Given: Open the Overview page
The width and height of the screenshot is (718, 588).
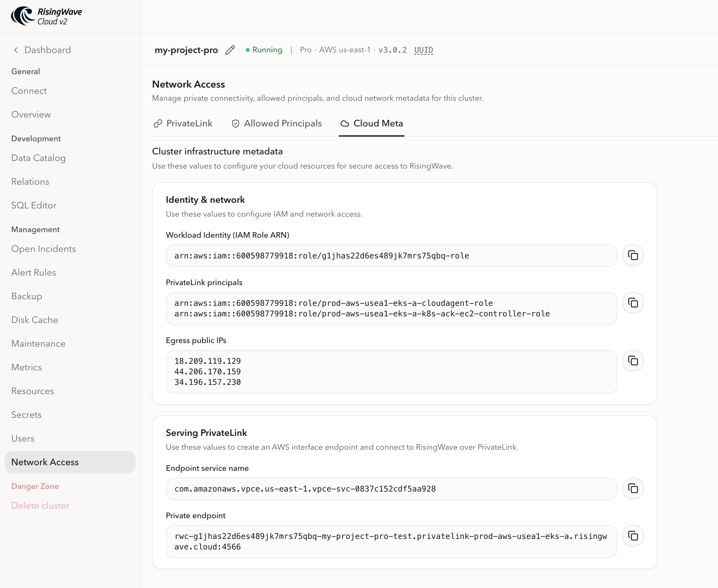Looking at the screenshot, I should pos(31,115).
